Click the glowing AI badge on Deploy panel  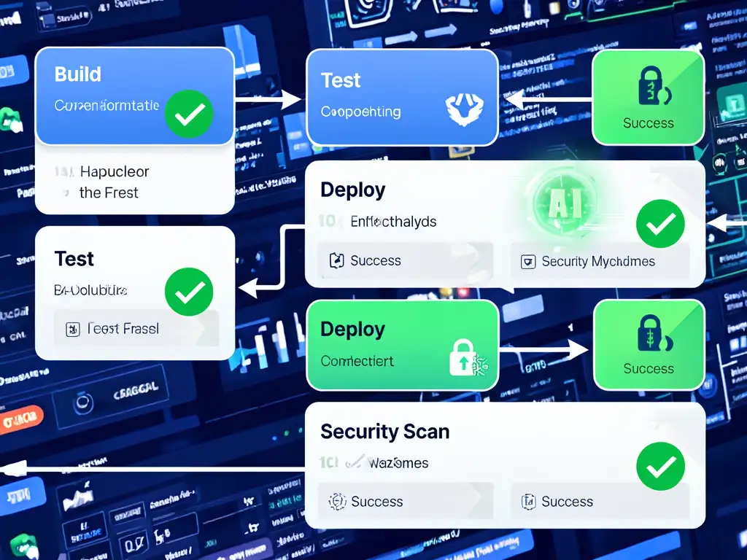(x=565, y=202)
